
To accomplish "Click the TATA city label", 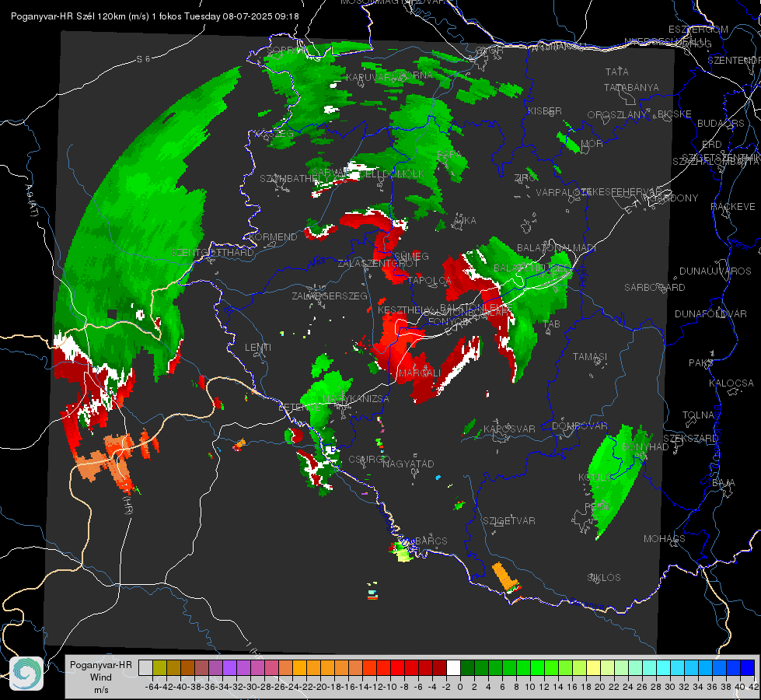I will pos(617,72).
